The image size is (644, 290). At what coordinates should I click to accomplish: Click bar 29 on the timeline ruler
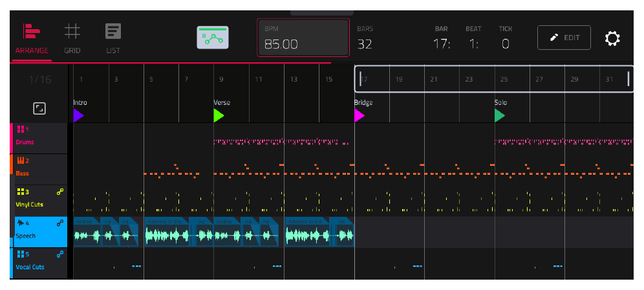(x=574, y=80)
